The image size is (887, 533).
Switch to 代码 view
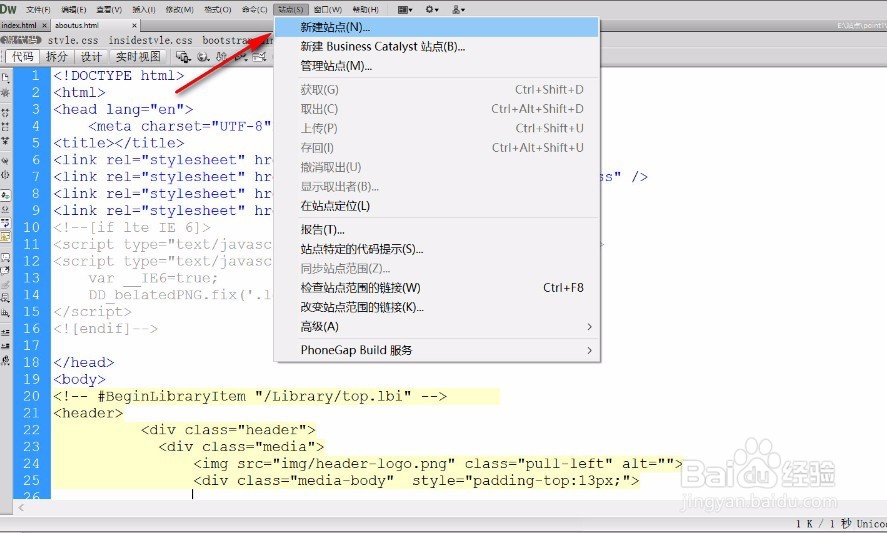(x=23, y=57)
